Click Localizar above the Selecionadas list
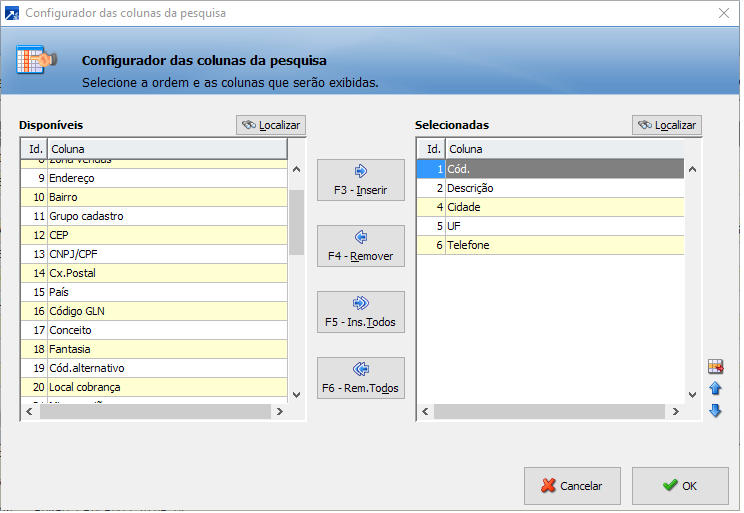Viewport: 744px width, 513px height. pyautogui.click(x=667, y=125)
